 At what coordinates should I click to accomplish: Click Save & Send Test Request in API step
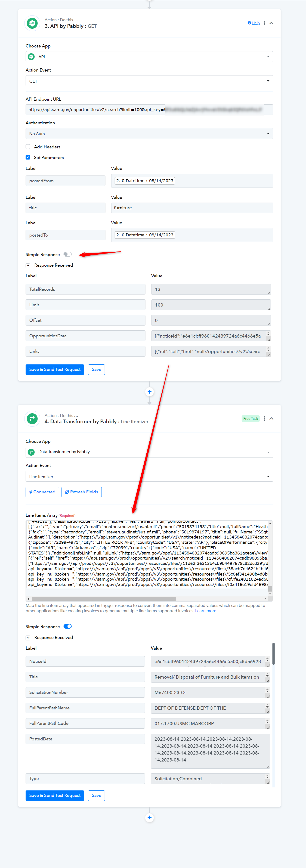(x=55, y=369)
